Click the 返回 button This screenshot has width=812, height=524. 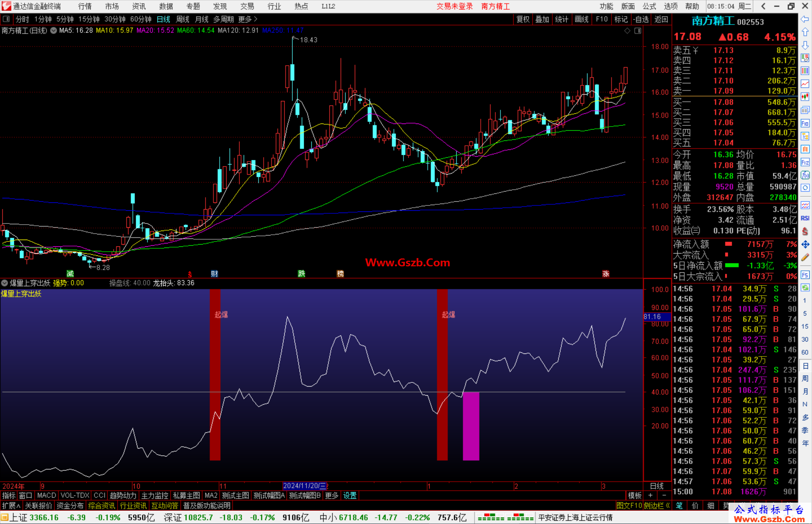[x=661, y=19]
